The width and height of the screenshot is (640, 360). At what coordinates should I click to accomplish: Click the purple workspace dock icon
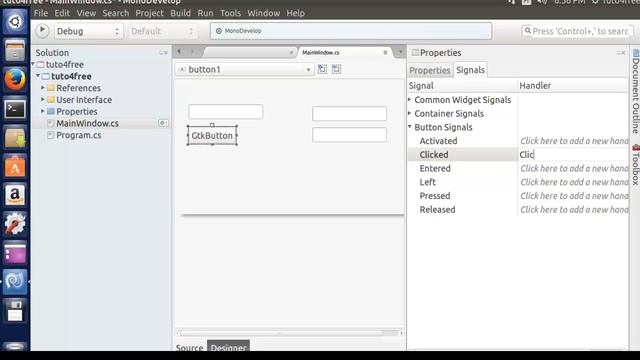[15, 253]
